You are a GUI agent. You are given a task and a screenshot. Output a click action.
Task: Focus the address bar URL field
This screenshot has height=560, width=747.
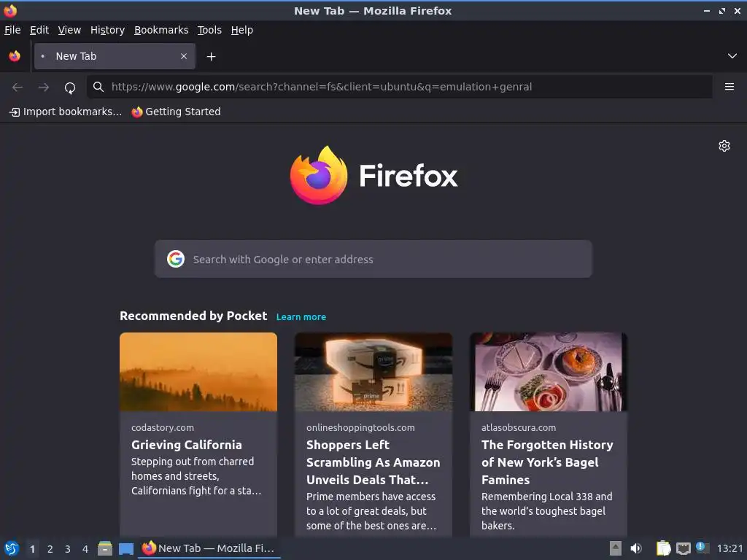pyautogui.click(x=399, y=87)
